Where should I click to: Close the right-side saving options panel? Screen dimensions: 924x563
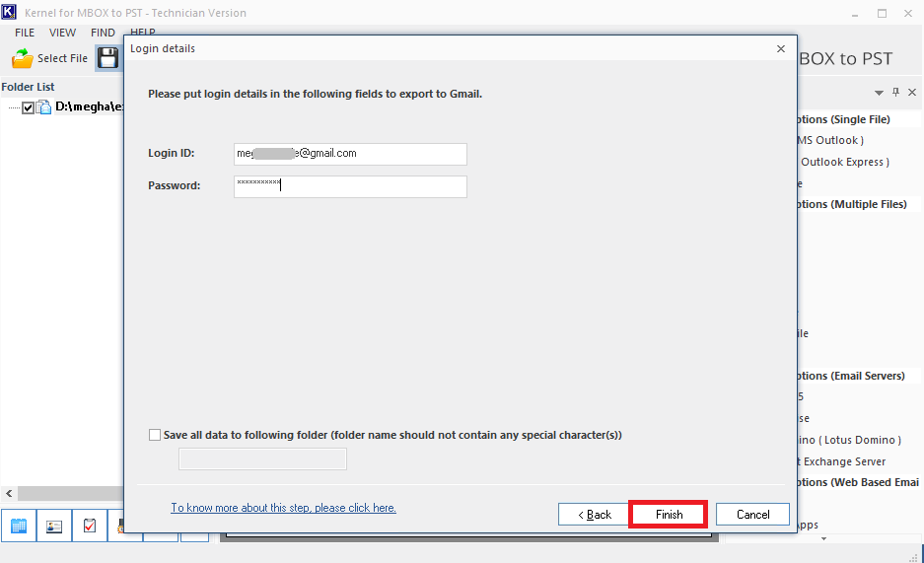(x=912, y=92)
